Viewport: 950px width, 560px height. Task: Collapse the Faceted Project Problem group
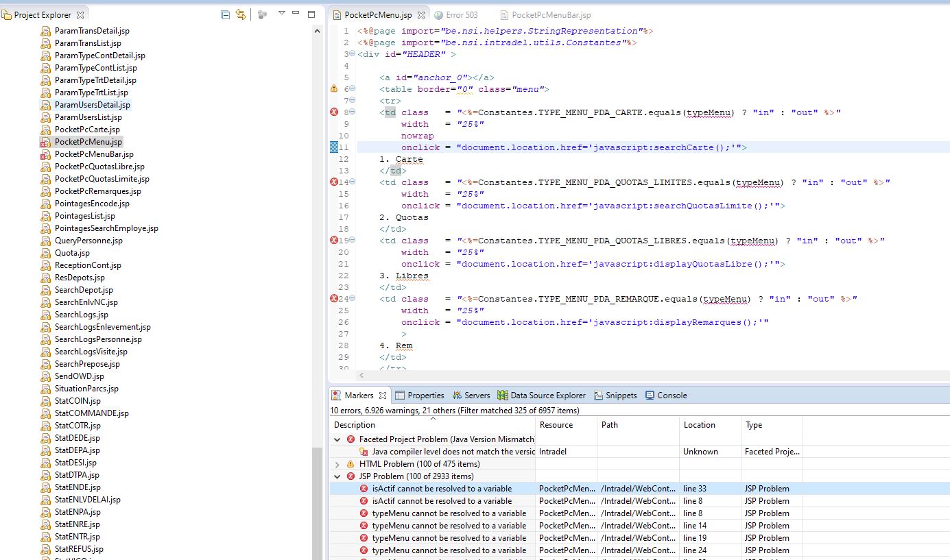tap(337, 439)
